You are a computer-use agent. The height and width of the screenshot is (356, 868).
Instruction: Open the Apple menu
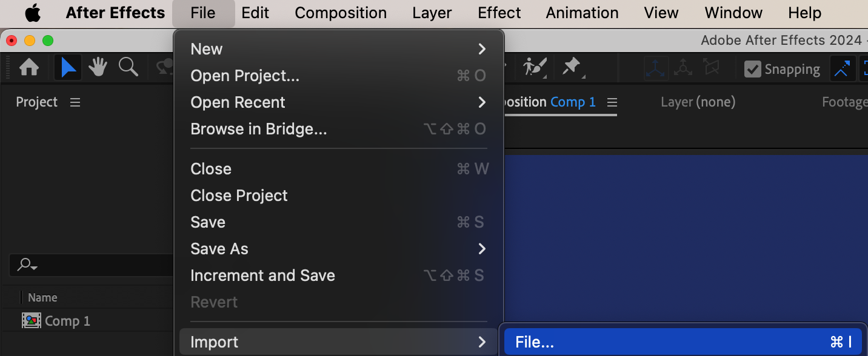(x=33, y=13)
